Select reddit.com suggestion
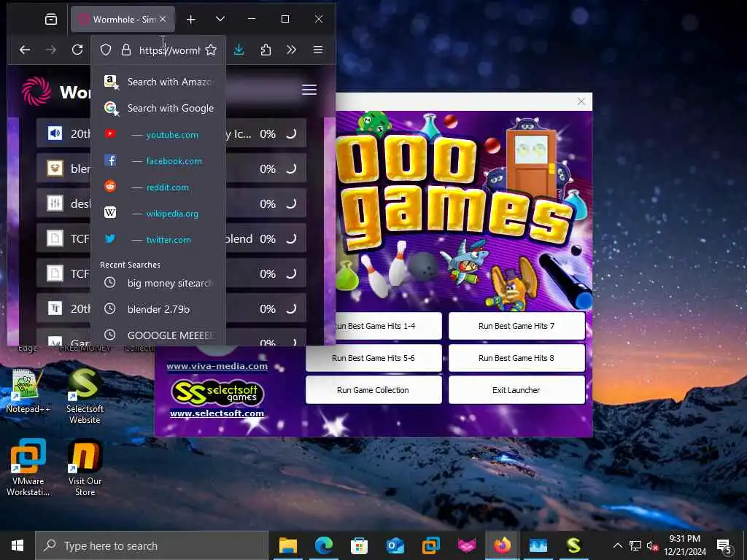 point(158,187)
